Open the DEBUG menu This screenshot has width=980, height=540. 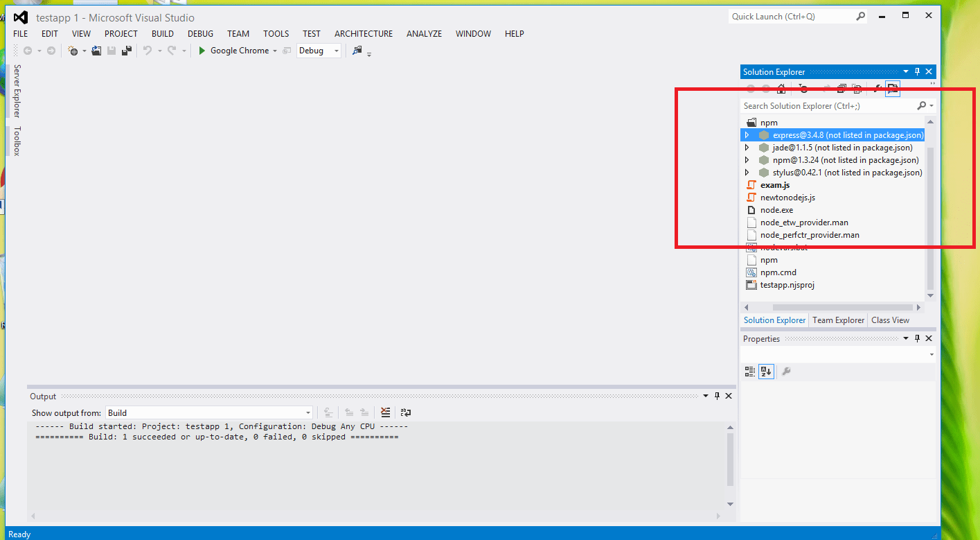coord(200,33)
